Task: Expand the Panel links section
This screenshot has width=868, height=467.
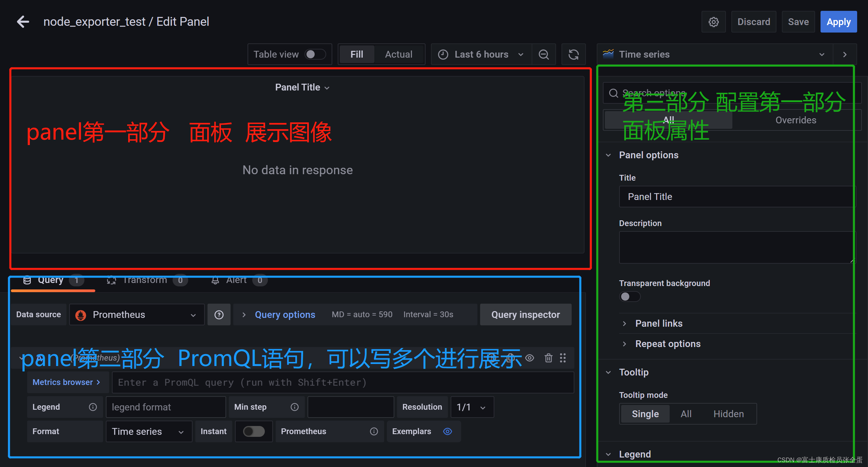Action: [x=658, y=323]
